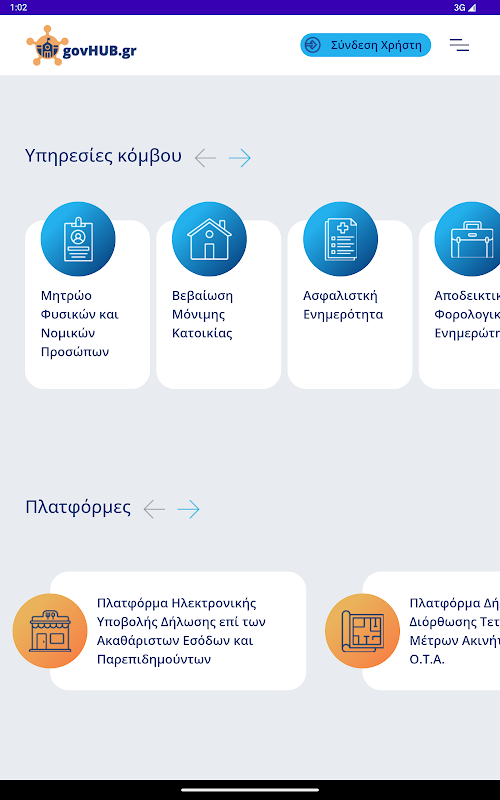
Task: Open Βεβαίωση Μόνιμης Κατοικίας label
Action: (203, 314)
